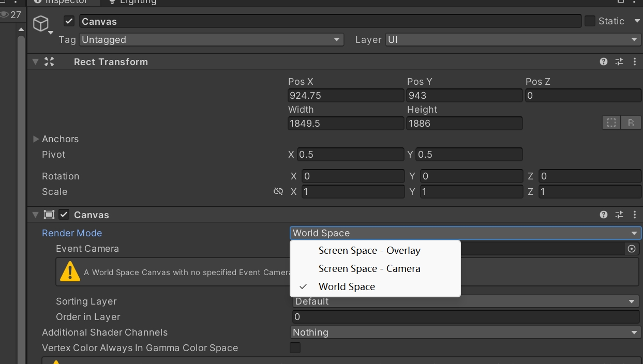
Task: Click the Canvas component icon
Action: (x=49, y=215)
